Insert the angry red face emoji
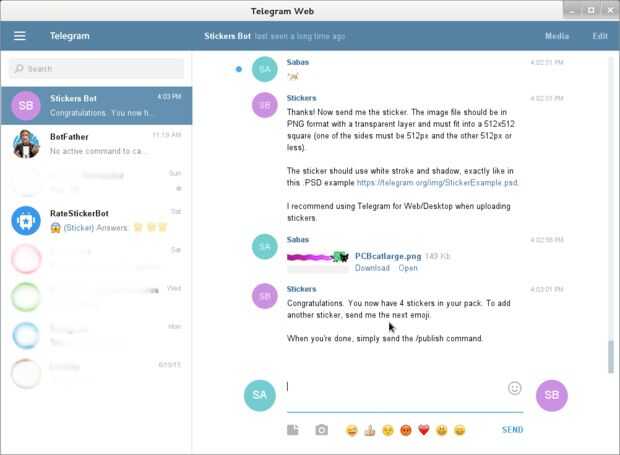This screenshot has width=620, height=455. (406, 430)
